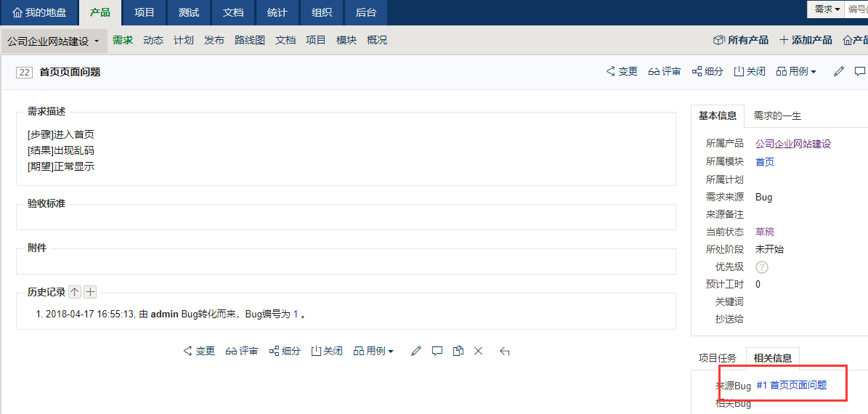Open 所有产品 list
The height and width of the screenshot is (414, 868).
point(741,41)
